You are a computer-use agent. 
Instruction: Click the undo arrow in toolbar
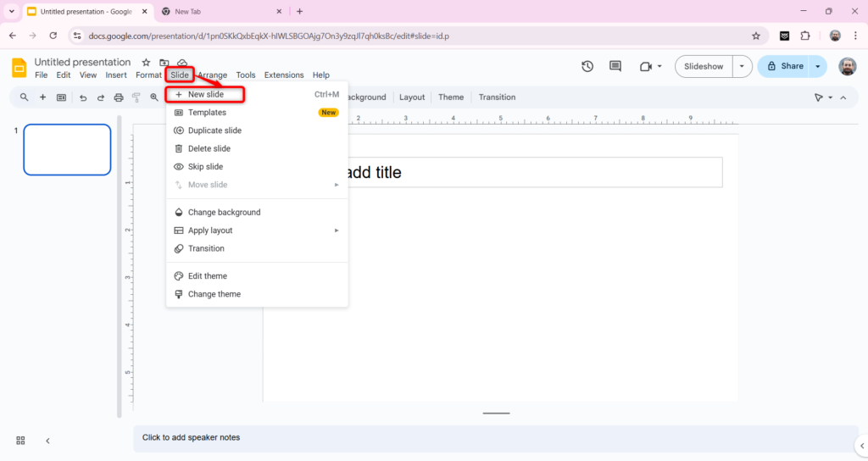(x=83, y=97)
